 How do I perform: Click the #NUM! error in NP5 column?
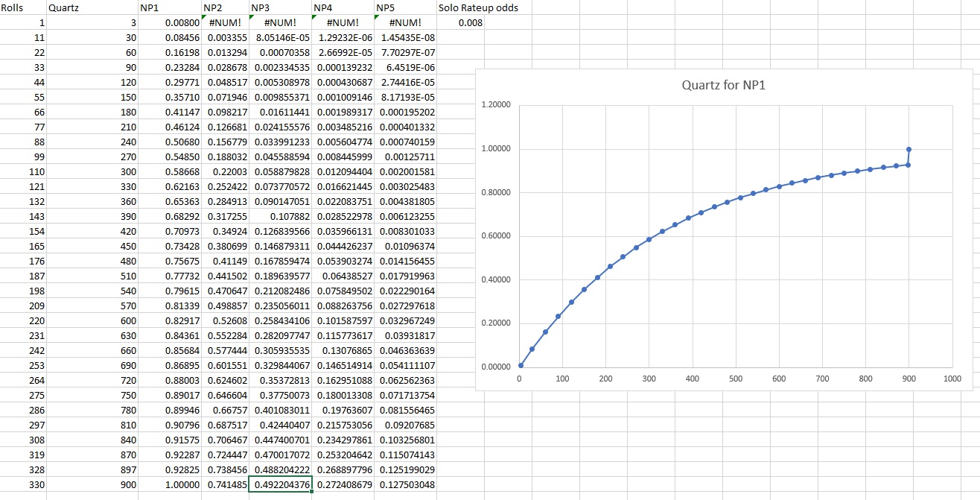405,22
